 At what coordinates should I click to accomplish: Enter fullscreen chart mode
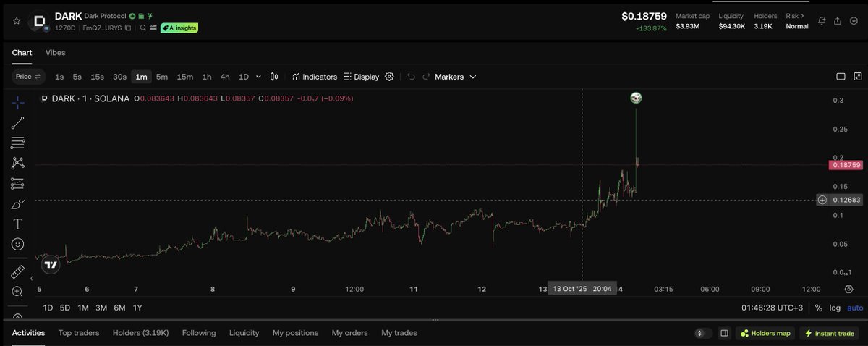point(858,77)
